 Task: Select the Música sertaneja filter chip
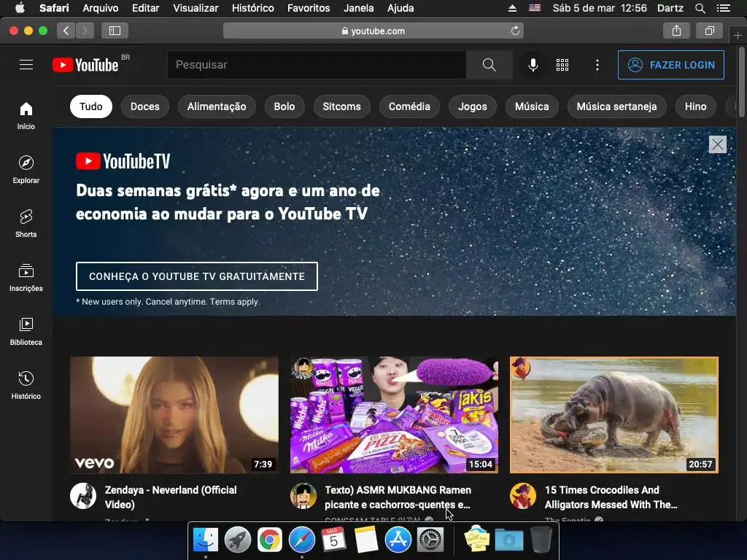pos(617,106)
